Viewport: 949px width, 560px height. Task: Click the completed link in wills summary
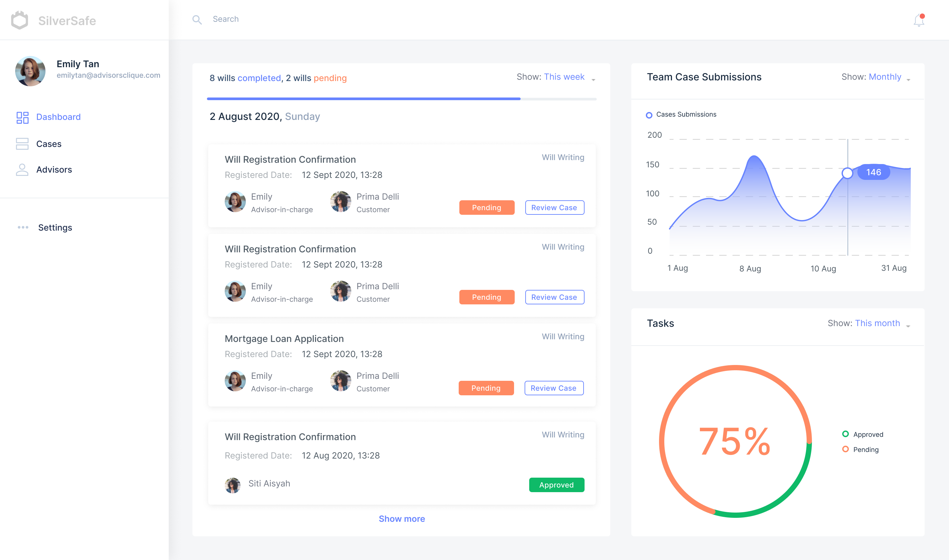(x=259, y=78)
